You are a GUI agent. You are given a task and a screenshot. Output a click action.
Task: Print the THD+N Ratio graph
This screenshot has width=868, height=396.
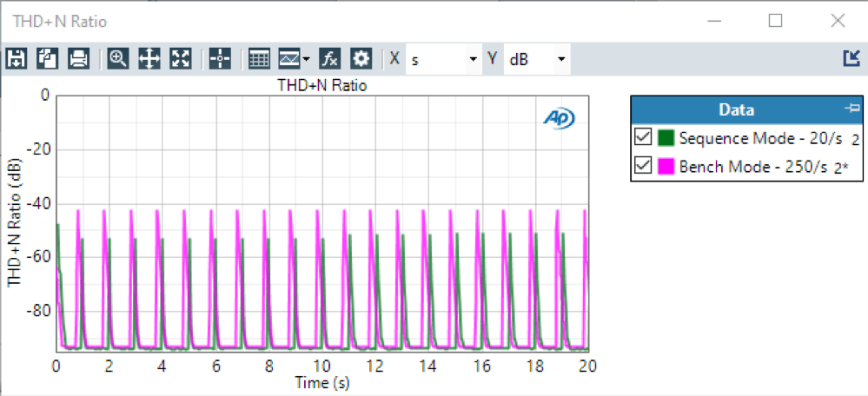pos(78,59)
